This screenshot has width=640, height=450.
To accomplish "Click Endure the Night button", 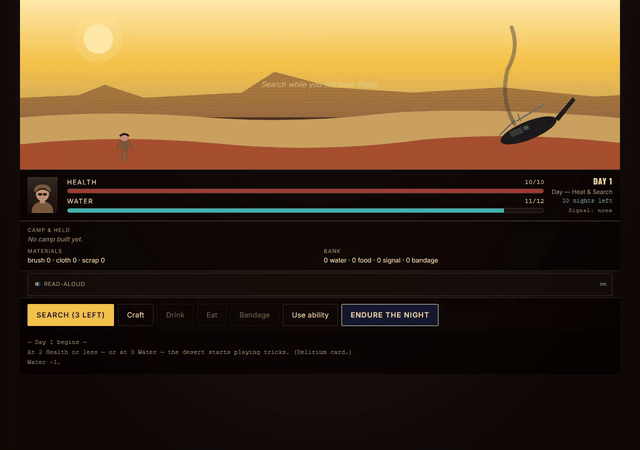I will (x=390, y=315).
